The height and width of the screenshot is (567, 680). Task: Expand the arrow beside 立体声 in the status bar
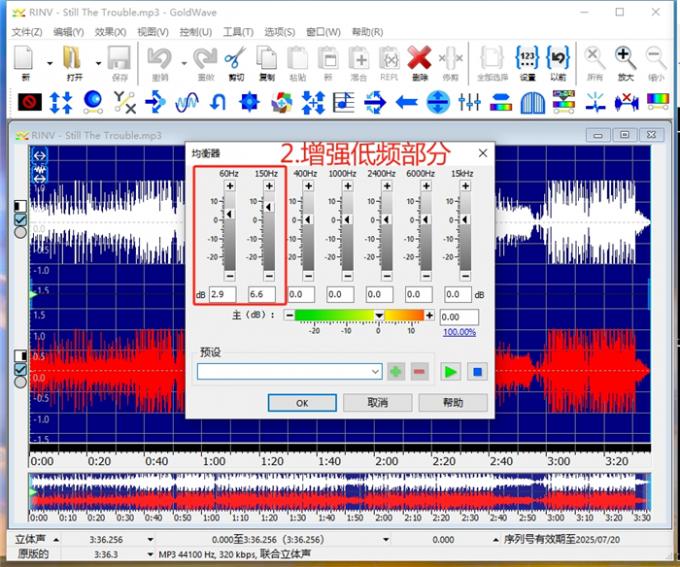coord(56,540)
